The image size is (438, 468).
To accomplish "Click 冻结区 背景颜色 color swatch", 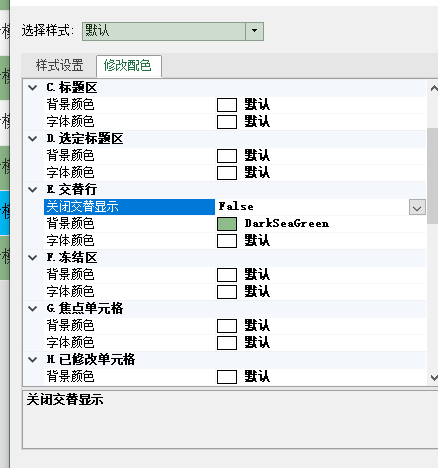I will (227, 275).
